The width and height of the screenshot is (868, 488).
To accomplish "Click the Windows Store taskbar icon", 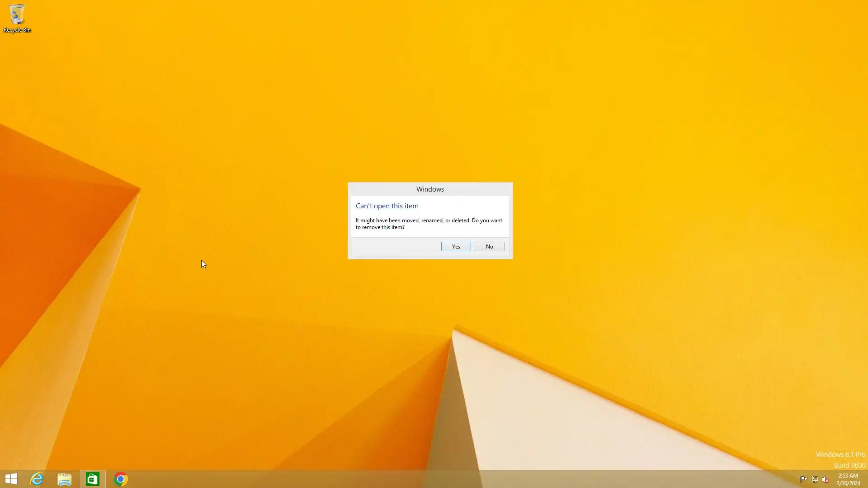I will (93, 479).
